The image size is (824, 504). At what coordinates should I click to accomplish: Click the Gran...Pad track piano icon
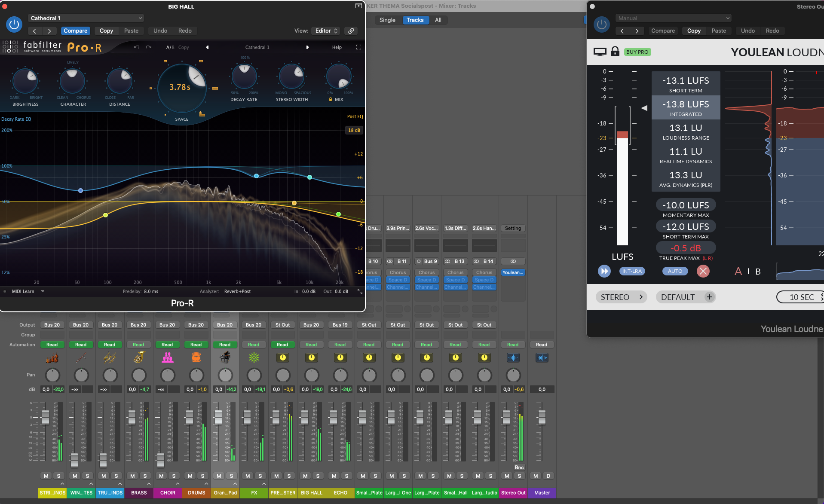[225, 357]
